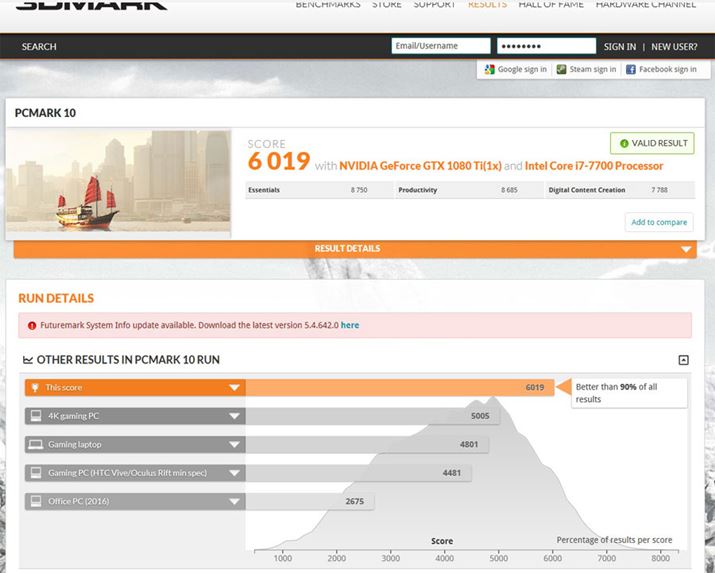Expand the Result Details bar
Viewport: 715px width, 573px height.
click(355, 249)
